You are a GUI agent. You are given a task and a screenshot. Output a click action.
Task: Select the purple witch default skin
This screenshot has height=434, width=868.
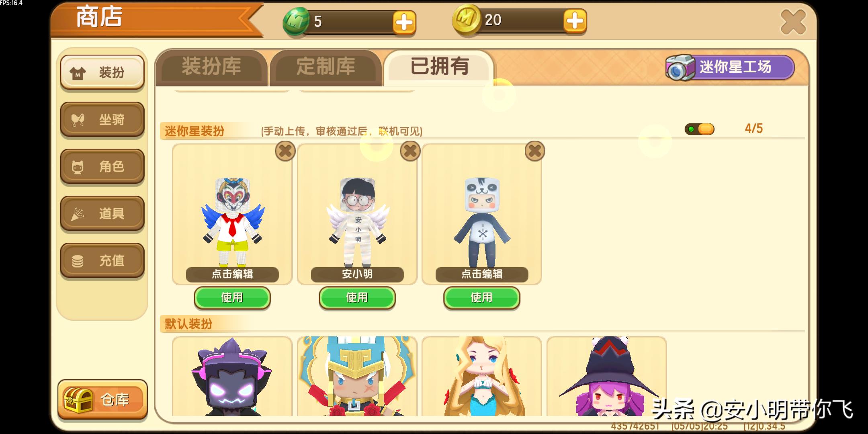click(x=607, y=377)
